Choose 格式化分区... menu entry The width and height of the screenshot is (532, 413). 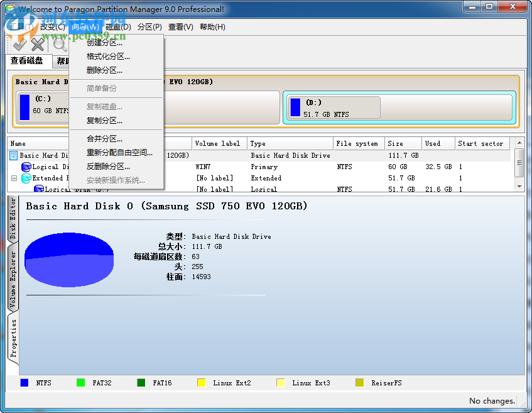point(116,57)
